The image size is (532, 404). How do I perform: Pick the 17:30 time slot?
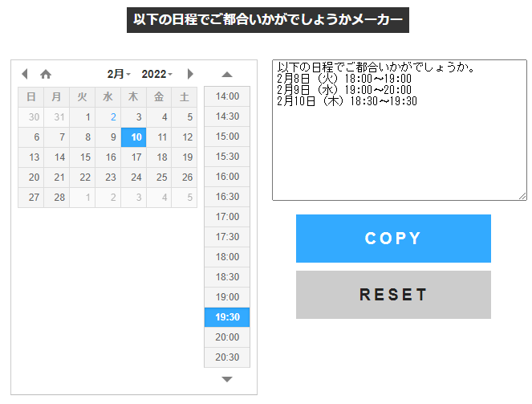pyautogui.click(x=227, y=237)
